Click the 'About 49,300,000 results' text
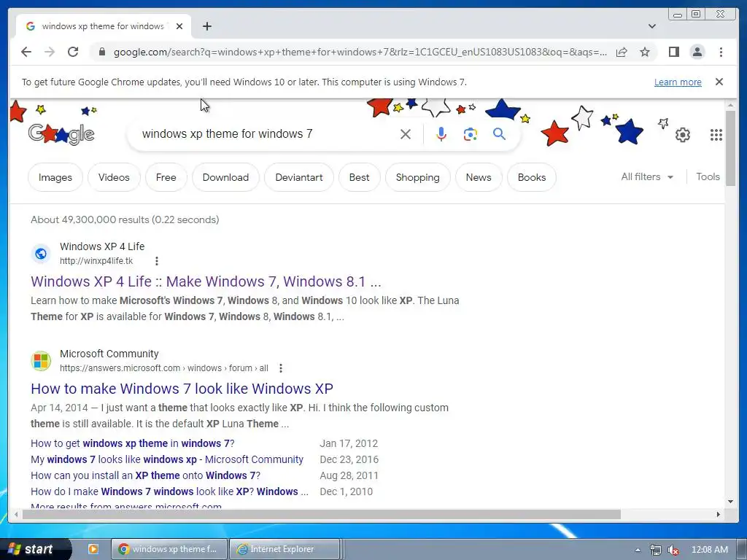The width and height of the screenshot is (747, 560). click(x=125, y=219)
